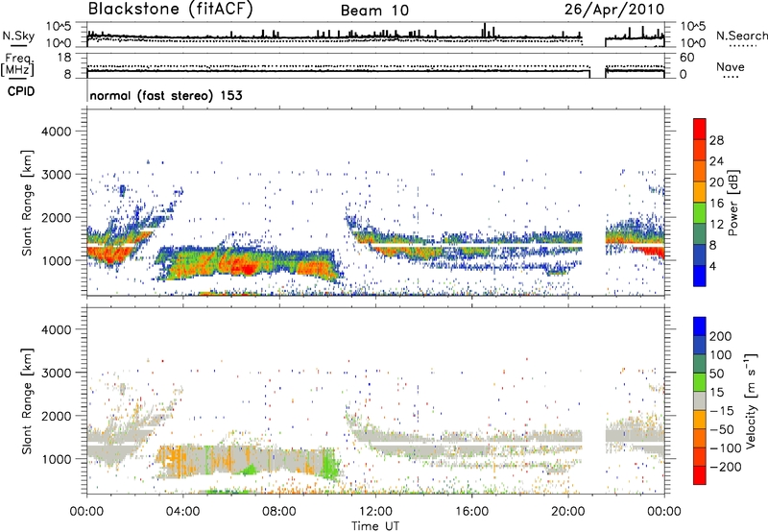Click the left "10^5" noise axis tick

coord(59,27)
